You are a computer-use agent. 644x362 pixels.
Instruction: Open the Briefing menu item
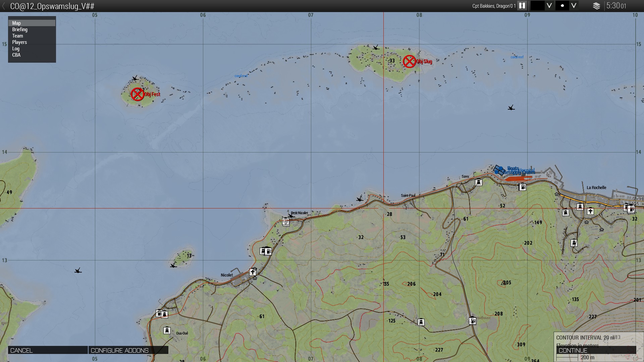[20, 29]
